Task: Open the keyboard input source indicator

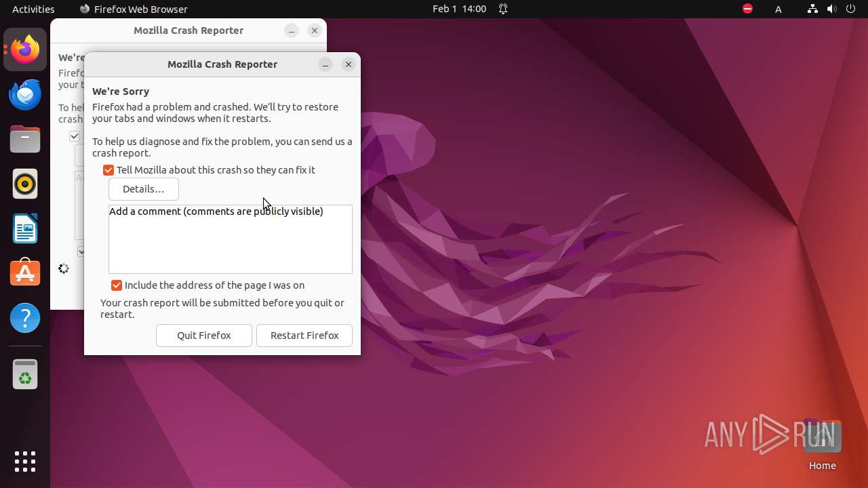Action: click(778, 9)
